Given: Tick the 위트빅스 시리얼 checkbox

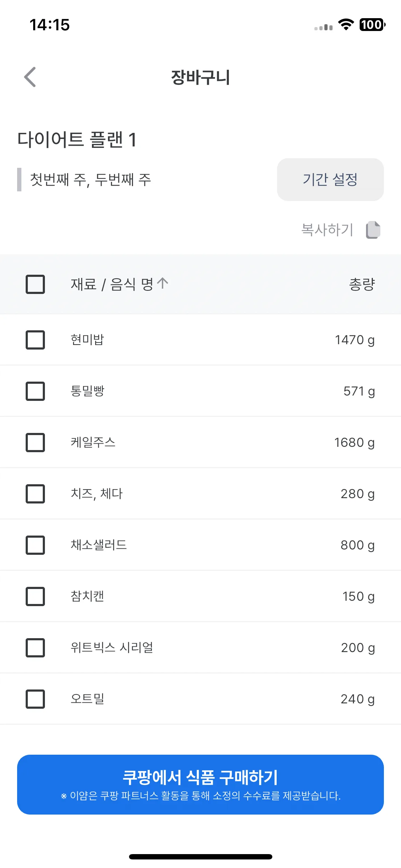Looking at the screenshot, I should [x=35, y=648].
